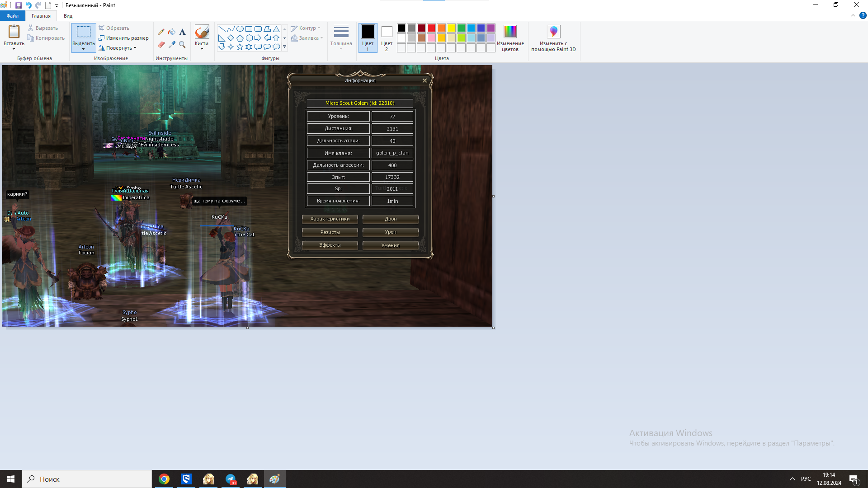
Task: Click the Windows taskbar search box
Action: [87, 479]
